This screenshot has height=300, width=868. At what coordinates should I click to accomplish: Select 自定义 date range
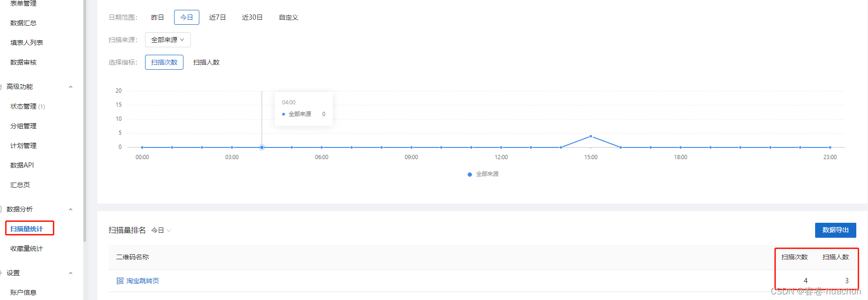coord(289,17)
